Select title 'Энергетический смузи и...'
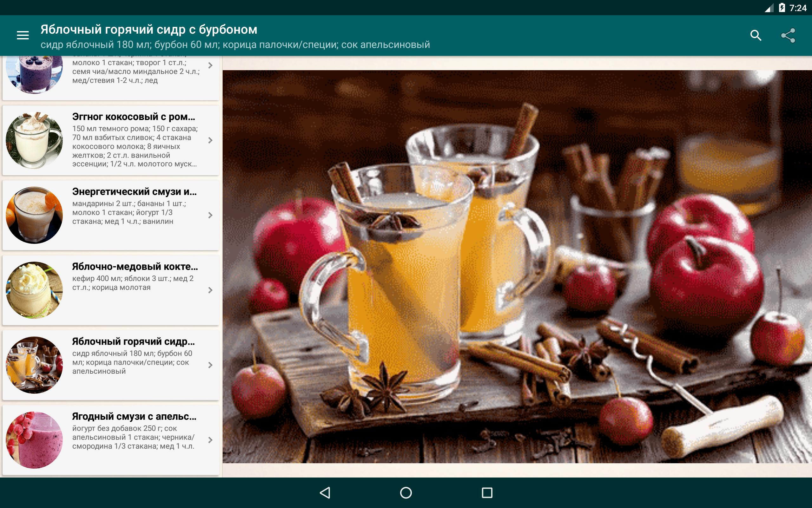 [x=134, y=191]
